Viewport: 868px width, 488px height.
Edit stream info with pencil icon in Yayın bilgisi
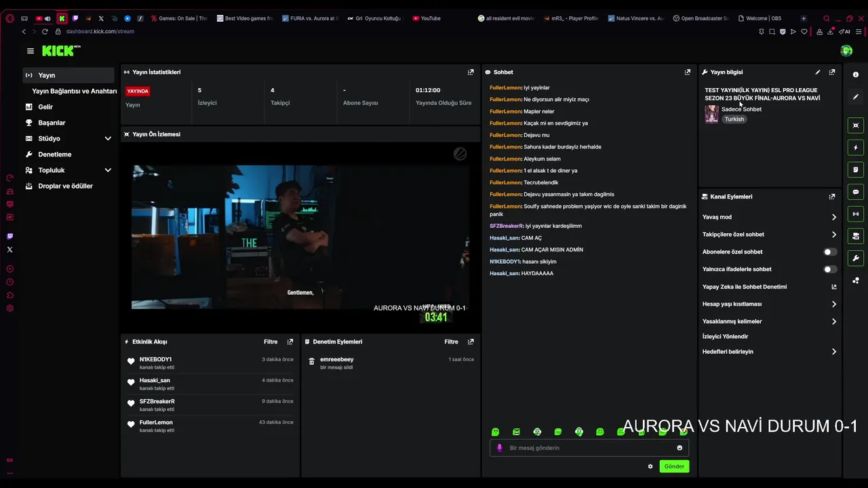pyautogui.click(x=818, y=72)
